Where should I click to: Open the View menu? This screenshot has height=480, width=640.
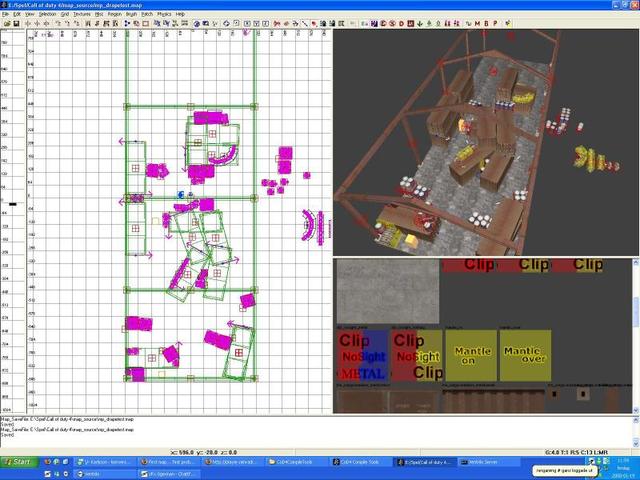(30, 14)
